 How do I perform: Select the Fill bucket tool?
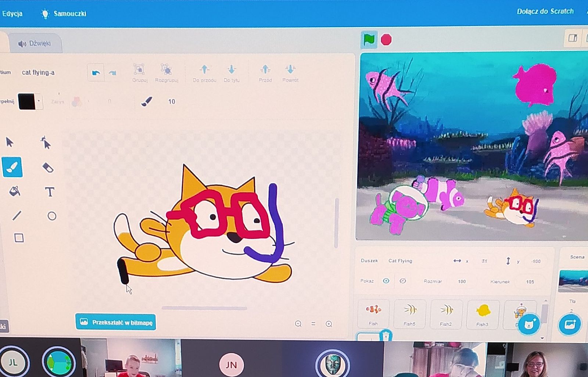point(15,191)
